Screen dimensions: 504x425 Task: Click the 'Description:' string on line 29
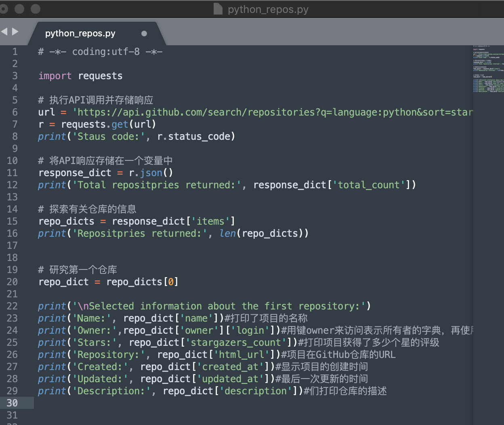[111, 391]
